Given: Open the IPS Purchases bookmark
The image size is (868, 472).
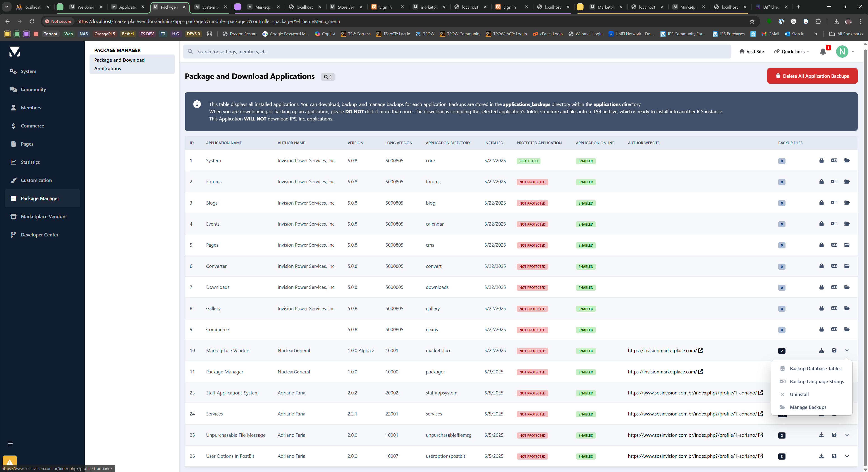Looking at the screenshot, I should tap(729, 34).
